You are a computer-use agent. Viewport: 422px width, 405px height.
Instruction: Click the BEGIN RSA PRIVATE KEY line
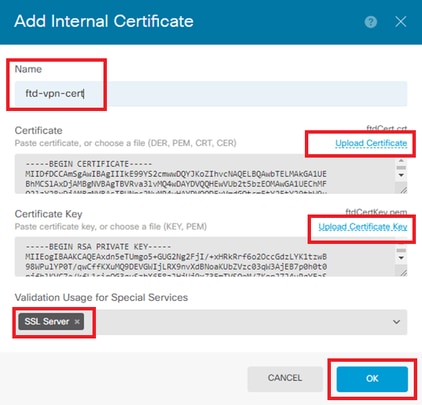pos(98,247)
